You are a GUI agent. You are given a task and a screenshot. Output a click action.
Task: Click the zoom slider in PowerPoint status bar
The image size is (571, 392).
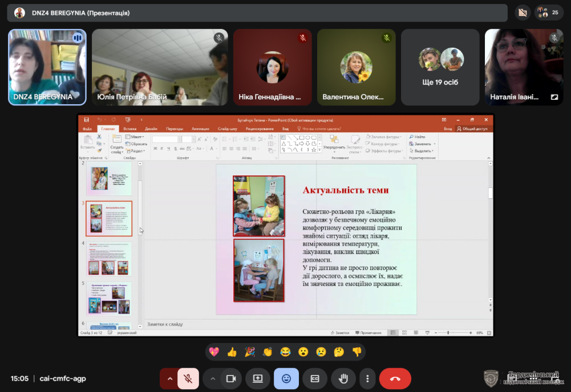pyautogui.click(x=448, y=333)
